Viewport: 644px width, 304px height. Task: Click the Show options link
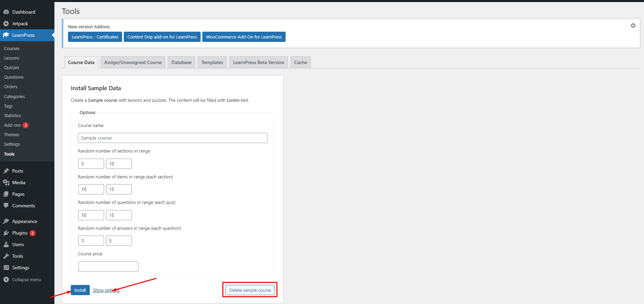click(x=106, y=290)
